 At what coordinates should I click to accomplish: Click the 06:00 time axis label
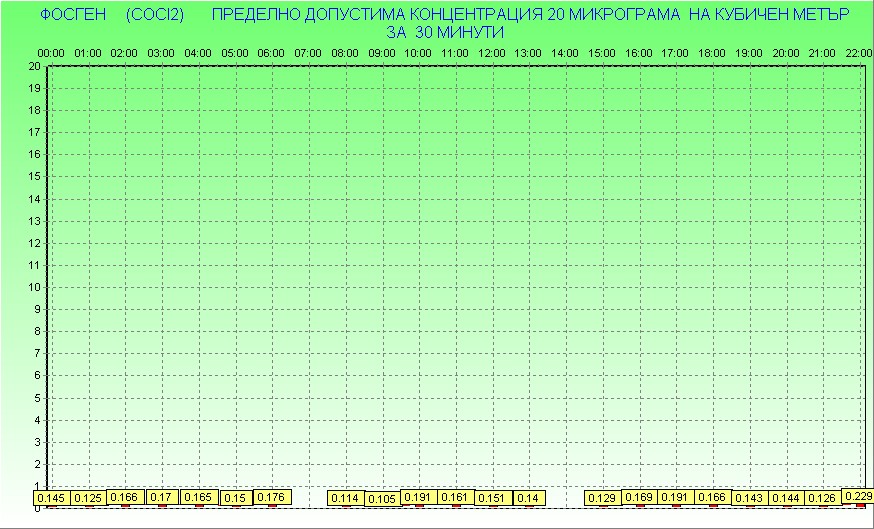(271, 54)
